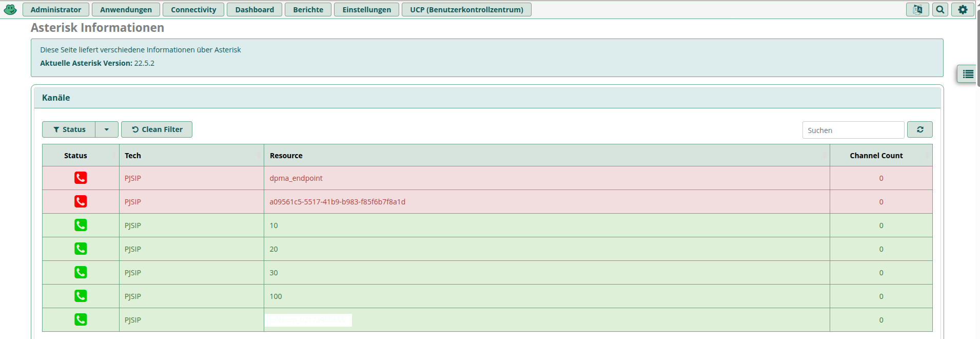Click green phone icon for resource 30

(81, 273)
